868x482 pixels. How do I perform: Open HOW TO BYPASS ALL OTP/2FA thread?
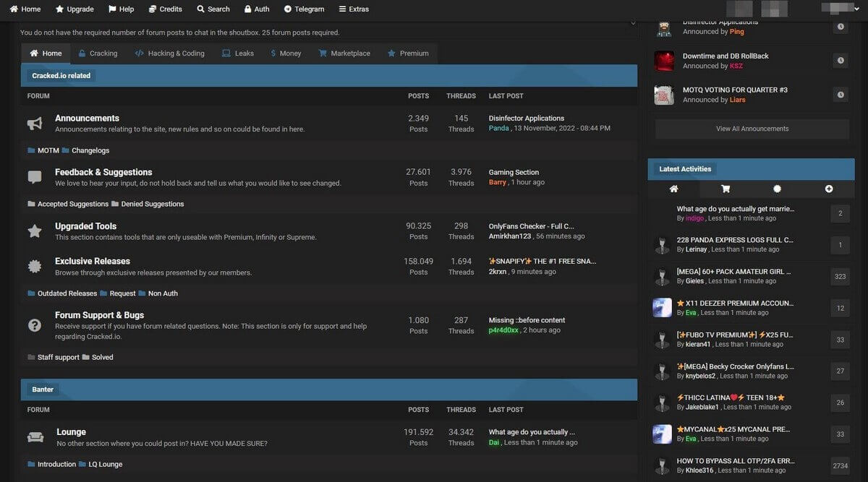(734, 460)
